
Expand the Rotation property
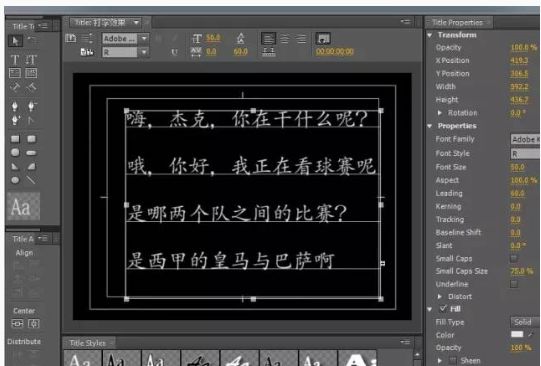point(440,113)
